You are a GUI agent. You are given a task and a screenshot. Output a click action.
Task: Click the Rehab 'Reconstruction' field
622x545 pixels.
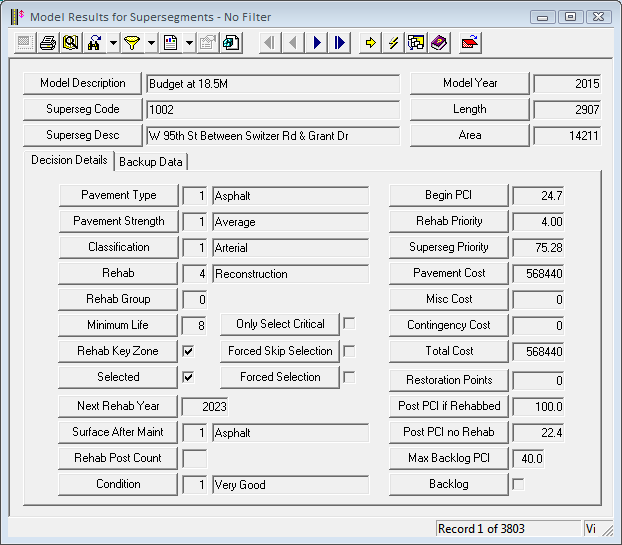click(x=290, y=274)
